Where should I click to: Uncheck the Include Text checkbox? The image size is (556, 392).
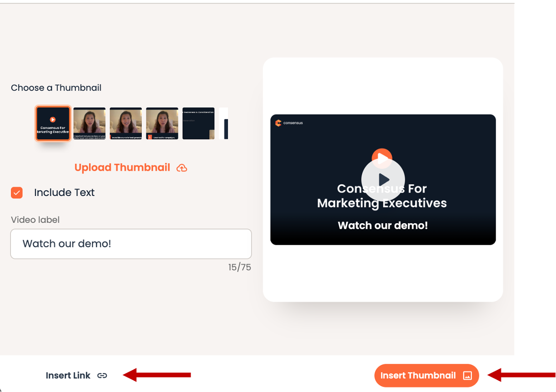[17, 193]
